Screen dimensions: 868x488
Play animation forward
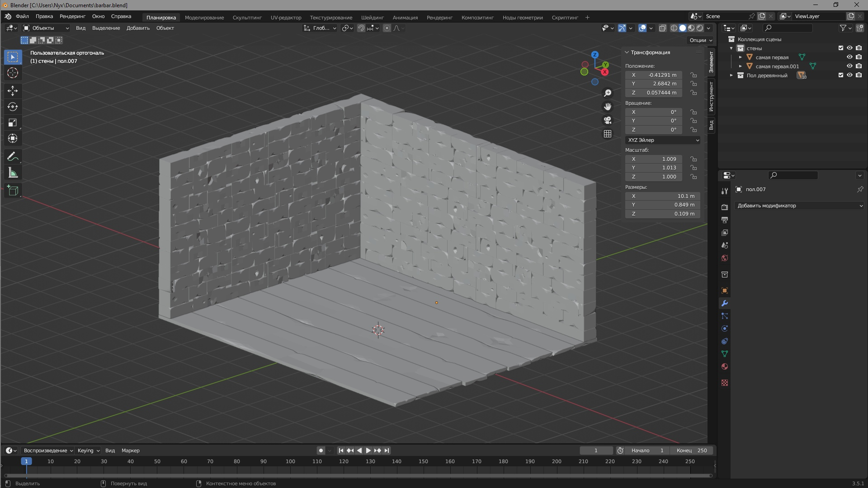pos(368,450)
